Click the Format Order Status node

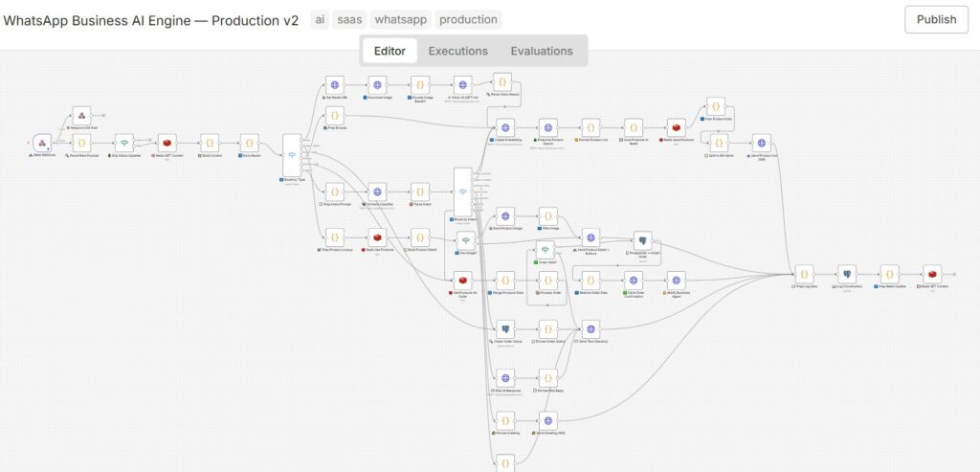pos(548,328)
